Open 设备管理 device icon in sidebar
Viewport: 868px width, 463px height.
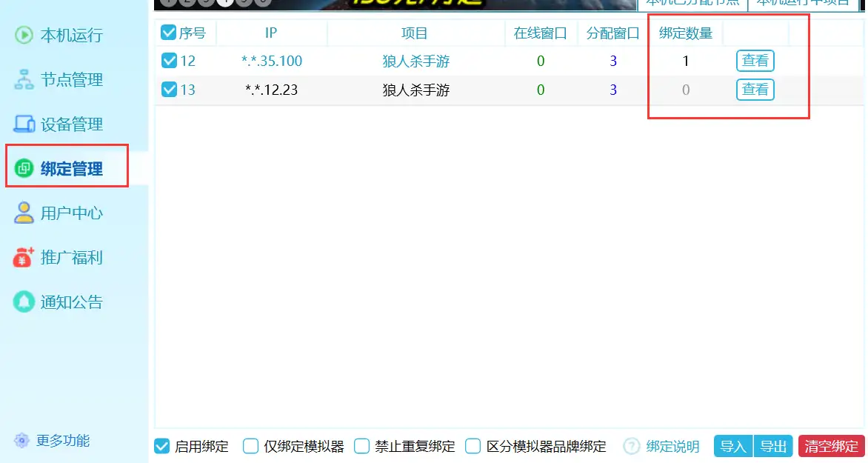tap(24, 124)
